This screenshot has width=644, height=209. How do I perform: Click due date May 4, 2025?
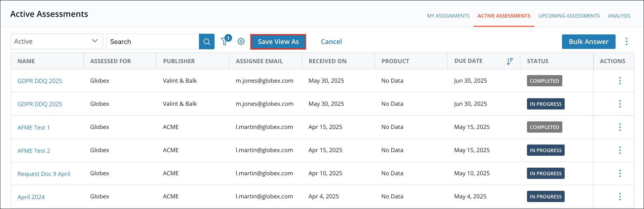(x=470, y=196)
